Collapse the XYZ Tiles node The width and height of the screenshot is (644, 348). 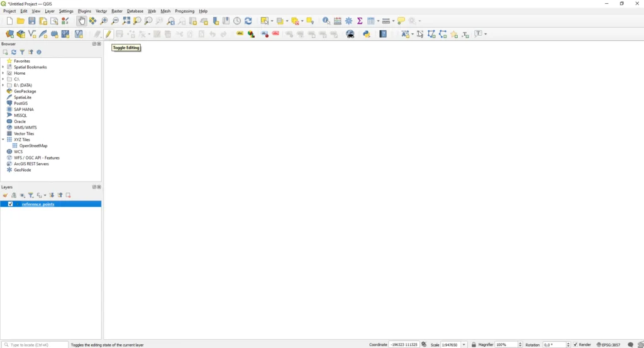[x=3, y=139]
